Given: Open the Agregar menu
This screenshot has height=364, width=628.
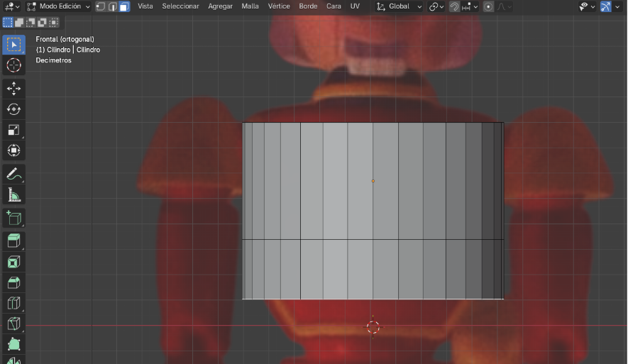Looking at the screenshot, I should [x=220, y=6].
